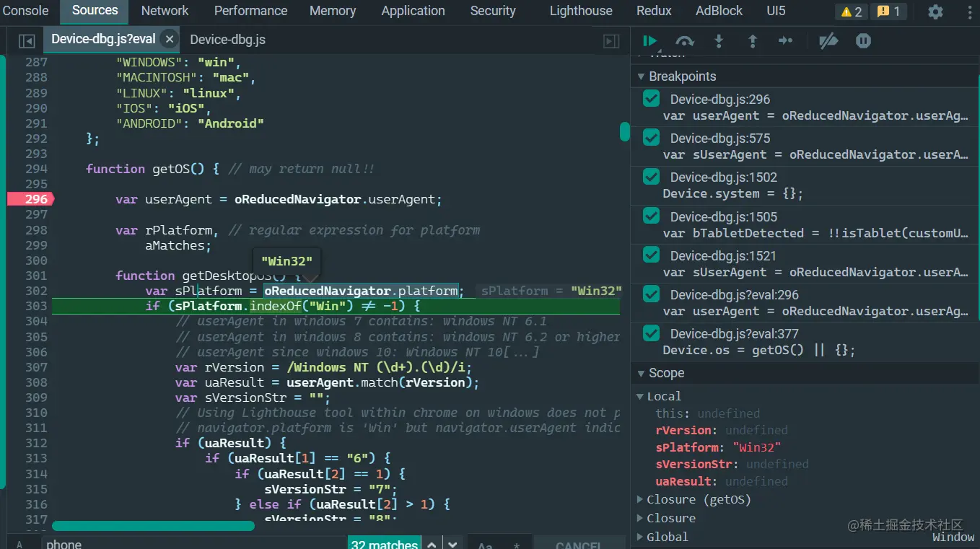Step out of the current function
980x549 pixels.
coord(752,41)
